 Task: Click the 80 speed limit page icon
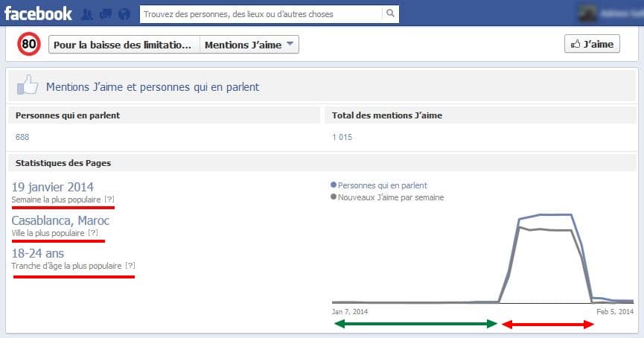(x=29, y=45)
